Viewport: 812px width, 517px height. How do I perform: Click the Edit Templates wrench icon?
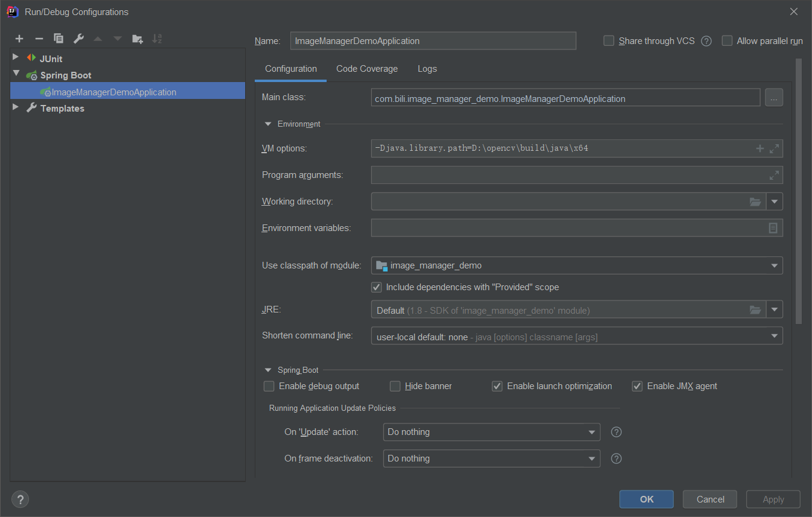[x=78, y=39]
